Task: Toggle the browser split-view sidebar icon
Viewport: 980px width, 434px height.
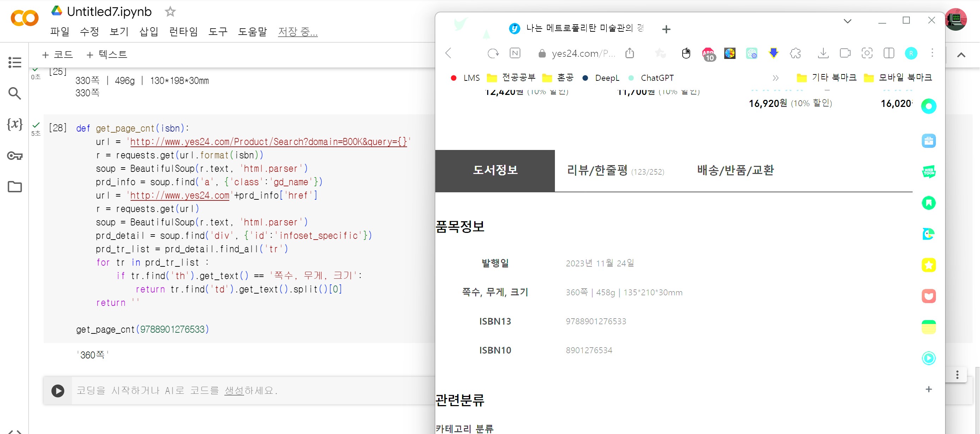Action: pyautogui.click(x=889, y=53)
